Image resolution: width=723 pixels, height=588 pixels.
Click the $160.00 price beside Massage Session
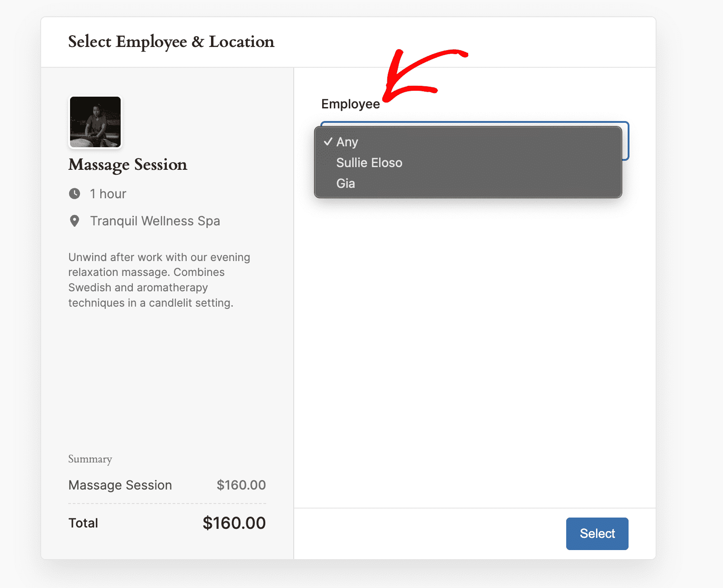coord(241,485)
